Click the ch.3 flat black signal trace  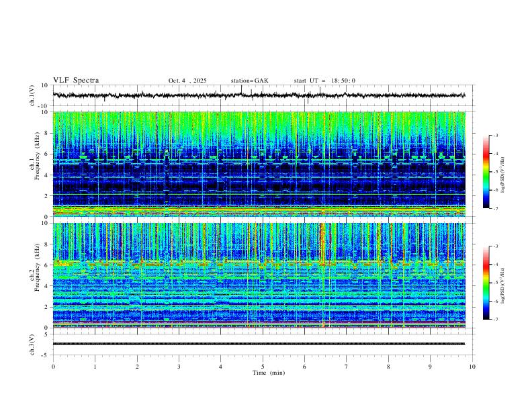click(x=259, y=344)
